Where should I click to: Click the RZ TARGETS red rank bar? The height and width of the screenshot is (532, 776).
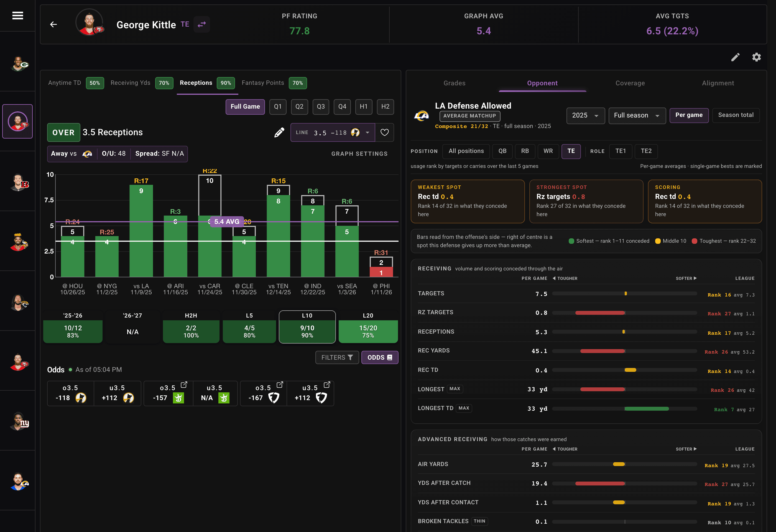pyautogui.click(x=600, y=313)
